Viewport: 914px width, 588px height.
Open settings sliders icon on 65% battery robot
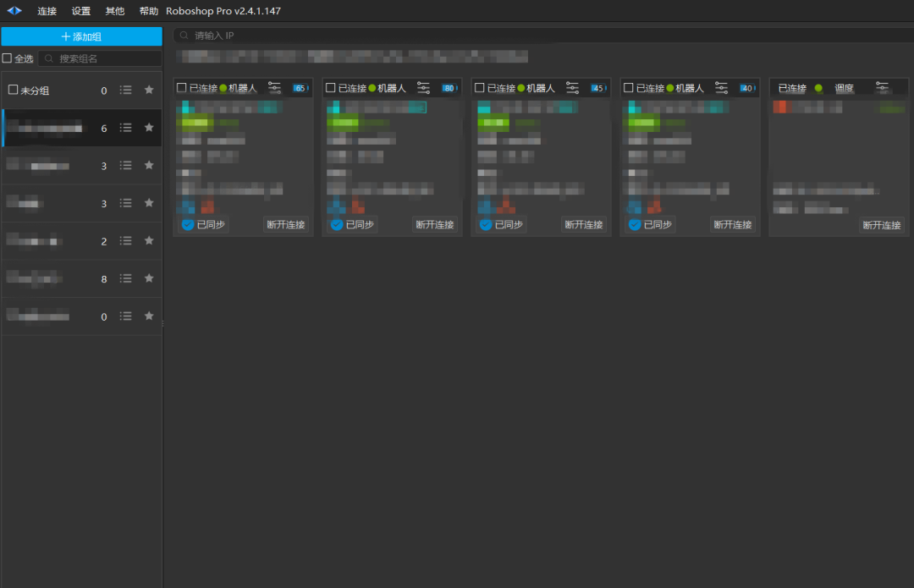pyautogui.click(x=274, y=88)
